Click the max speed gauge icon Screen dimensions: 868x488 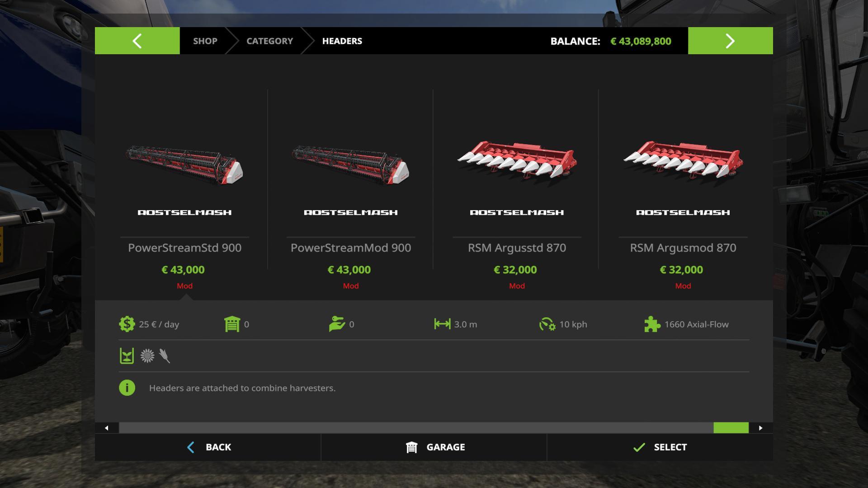pyautogui.click(x=547, y=324)
